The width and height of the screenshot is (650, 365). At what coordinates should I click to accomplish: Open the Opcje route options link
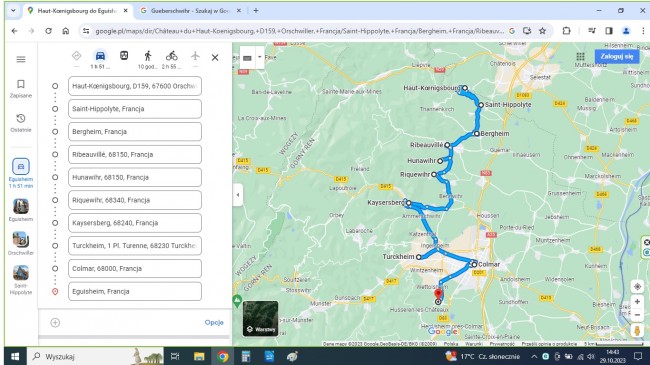pos(214,322)
